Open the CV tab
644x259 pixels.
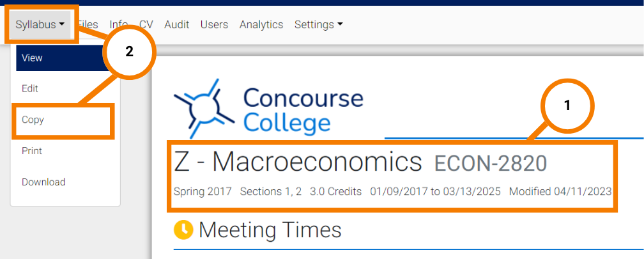pos(146,25)
